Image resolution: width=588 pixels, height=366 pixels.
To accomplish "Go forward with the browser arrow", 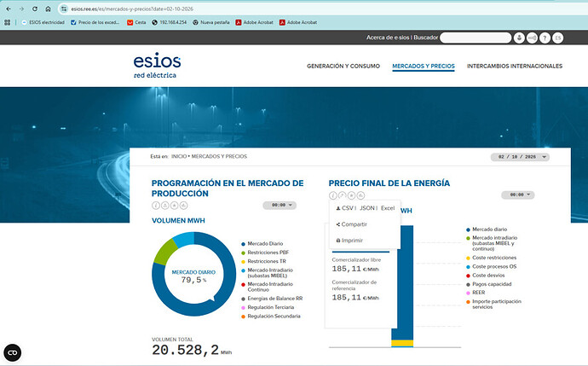I will coord(21,9).
